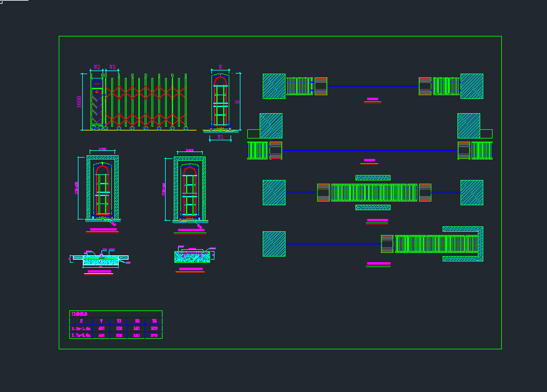Click the left track foundation detail
The image size is (547, 392).
pyautogui.click(x=100, y=259)
